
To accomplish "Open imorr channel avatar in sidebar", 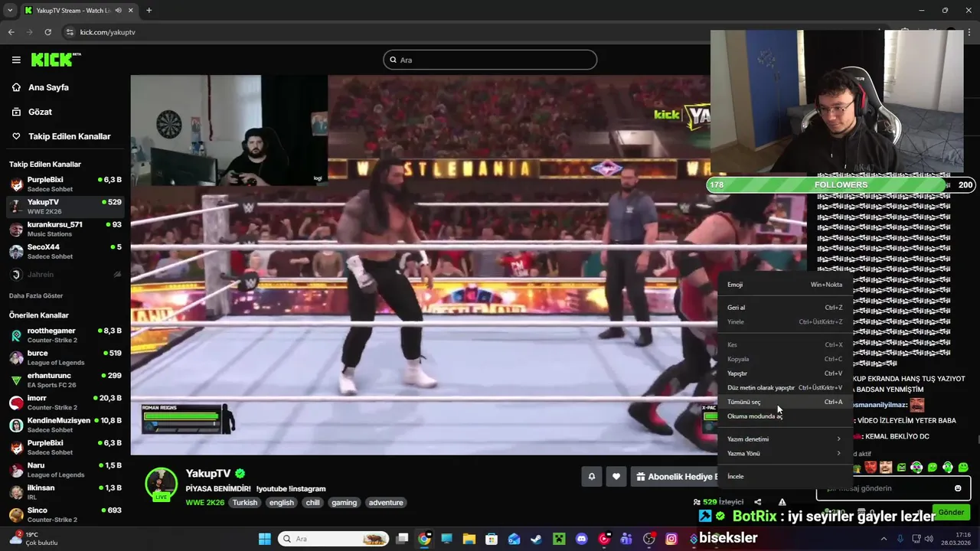I will [x=16, y=403].
